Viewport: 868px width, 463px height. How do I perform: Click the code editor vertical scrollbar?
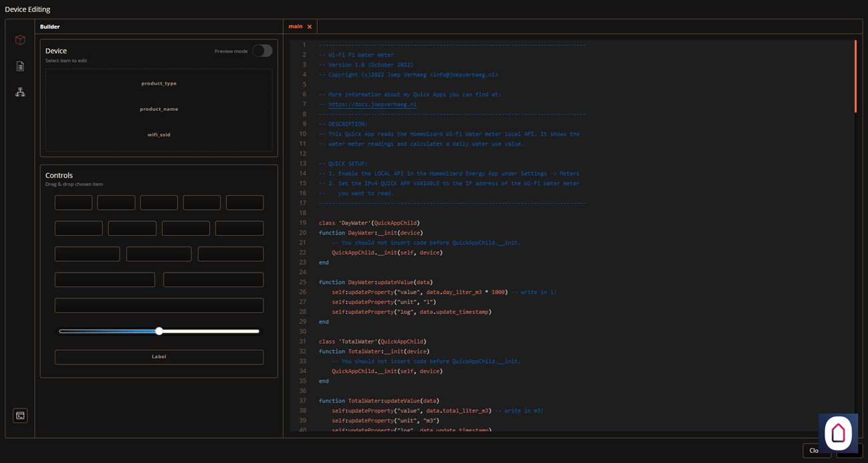[x=855, y=76]
